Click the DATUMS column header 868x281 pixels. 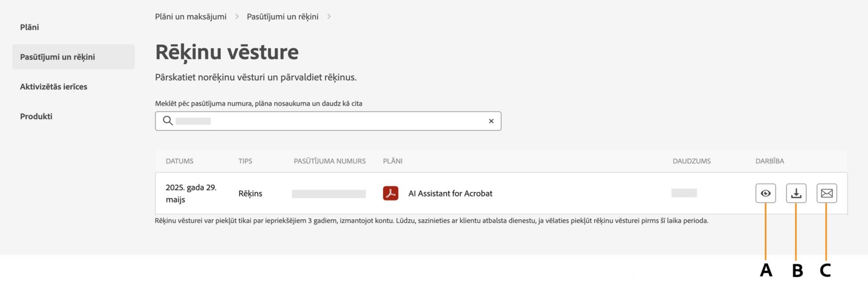[179, 161]
